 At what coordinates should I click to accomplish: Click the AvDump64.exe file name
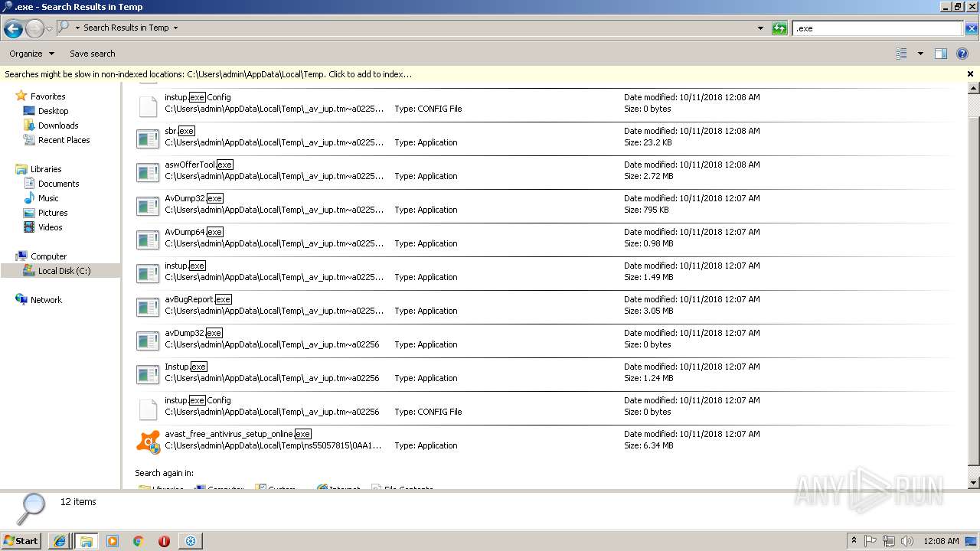tap(194, 232)
